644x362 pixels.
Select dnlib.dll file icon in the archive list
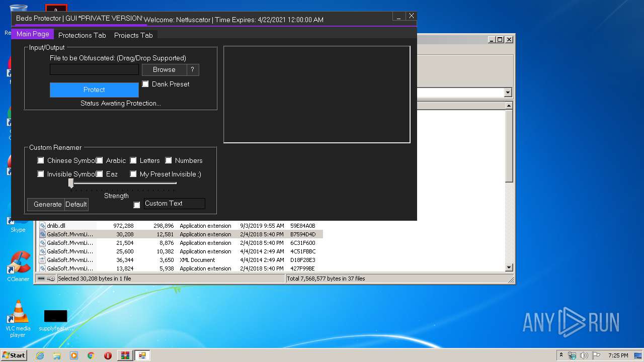click(43, 226)
